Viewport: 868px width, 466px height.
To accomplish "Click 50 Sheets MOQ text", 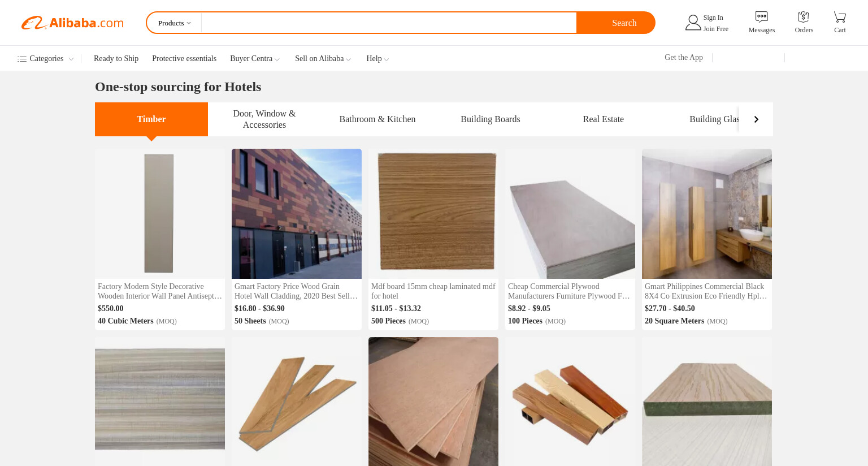I will tap(262, 321).
